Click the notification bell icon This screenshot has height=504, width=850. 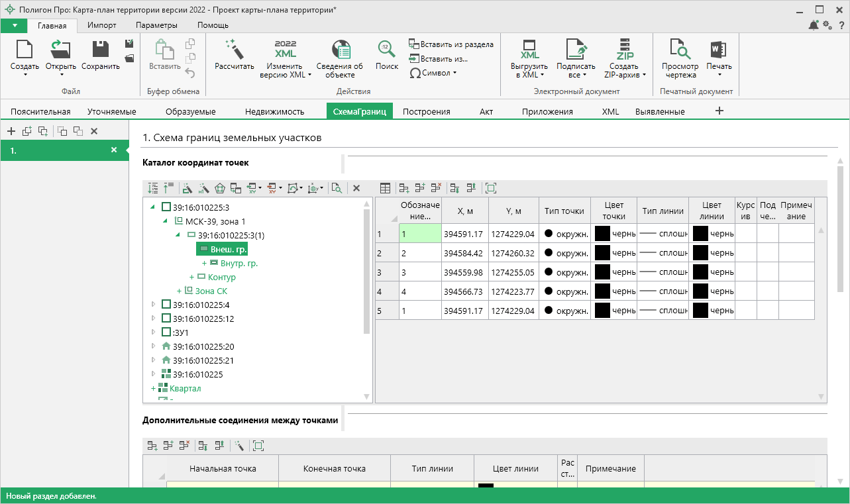pyautogui.click(x=814, y=25)
